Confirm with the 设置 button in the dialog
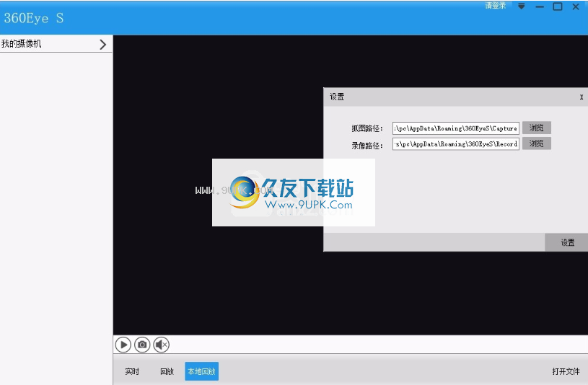This screenshot has height=385, width=588. [567, 242]
